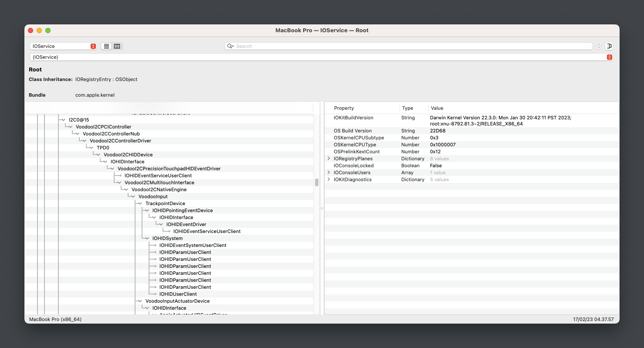Viewport: 644px width, 348px height.
Task: Expand the IOKitDiagnostics dictionary
Action: [329, 179]
